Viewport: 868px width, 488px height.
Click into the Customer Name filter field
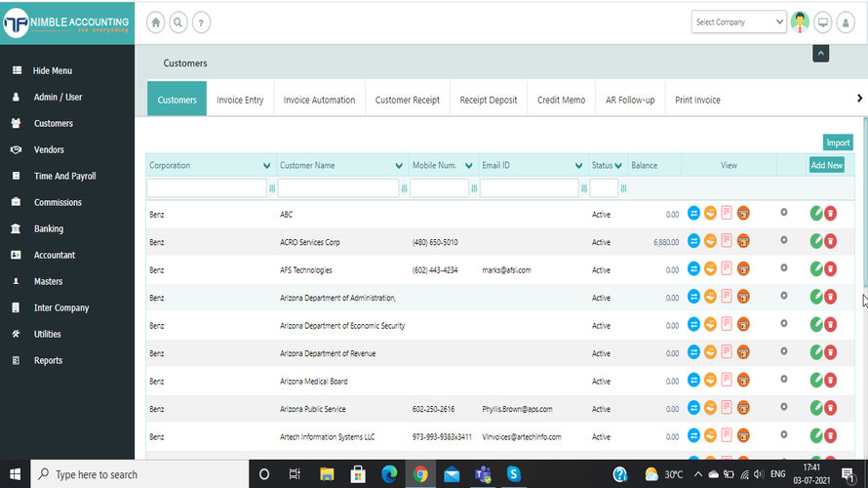click(x=337, y=187)
